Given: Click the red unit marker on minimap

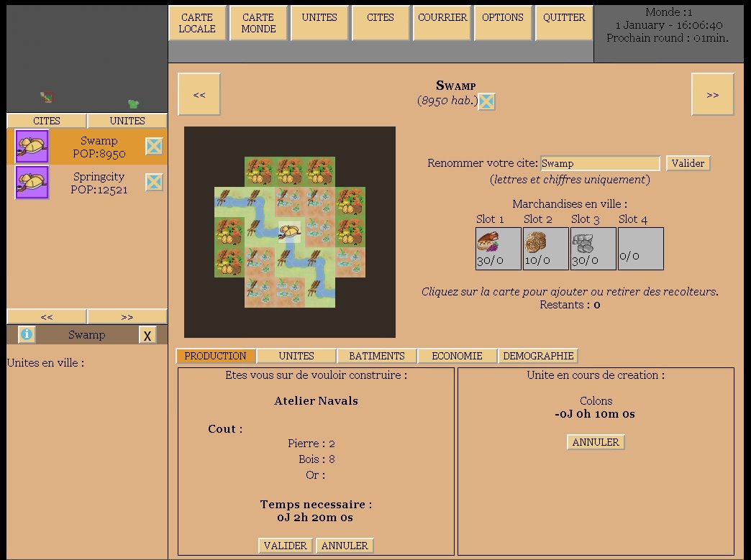Looking at the screenshot, I should tap(47, 97).
